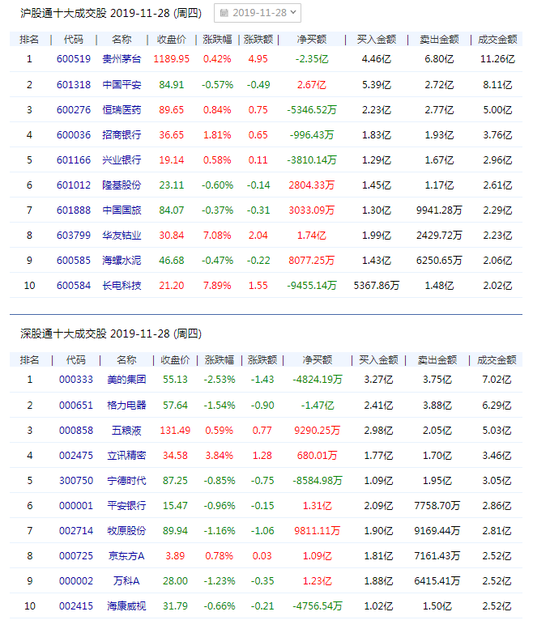Open 招商银行 stock link
550x633 pixels.
tap(122, 135)
